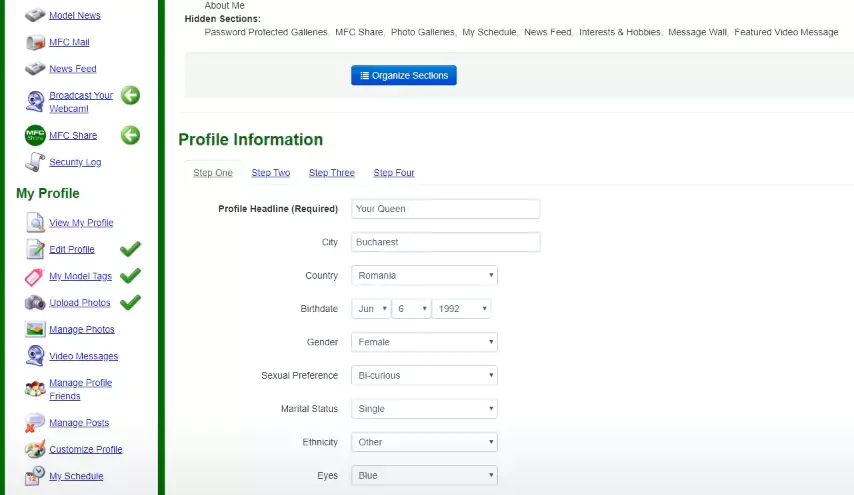Screen dimensions: 854x495
Task: Click the green checkmark beside My Model Tags
Action: 130,276
